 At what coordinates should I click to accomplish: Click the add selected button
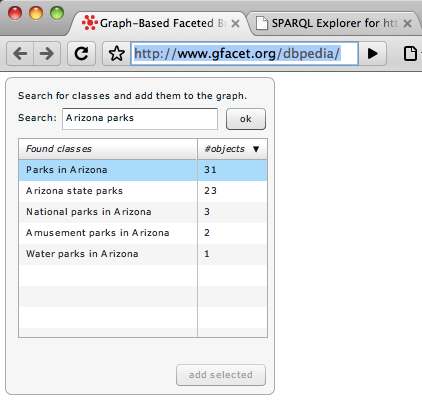point(221,375)
